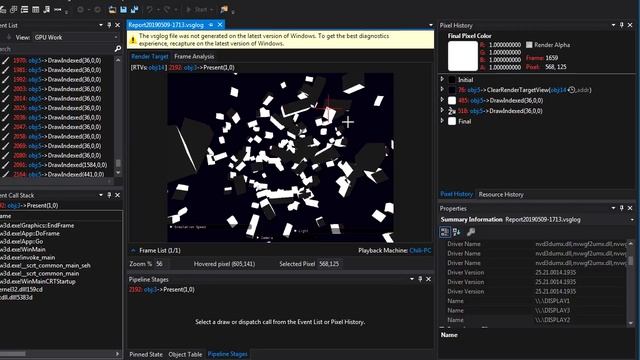Viewport: 640px width, 360px height.
Task: Click the Zoom % value field
Action: (x=160, y=264)
